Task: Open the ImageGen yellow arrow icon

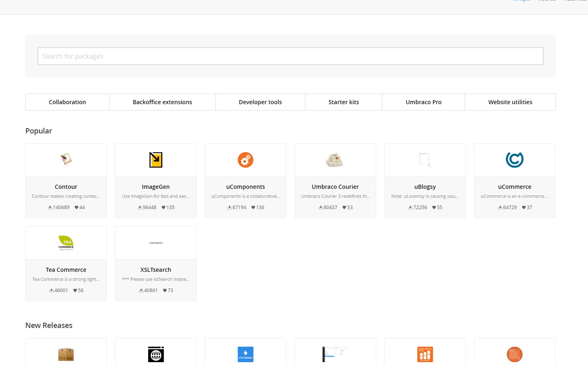Action: (156, 160)
